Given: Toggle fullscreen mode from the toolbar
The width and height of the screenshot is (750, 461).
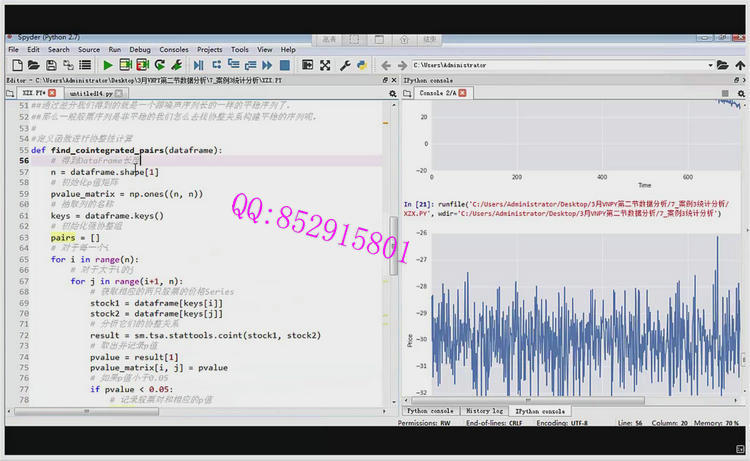Looking at the screenshot, I should (325, 65).
